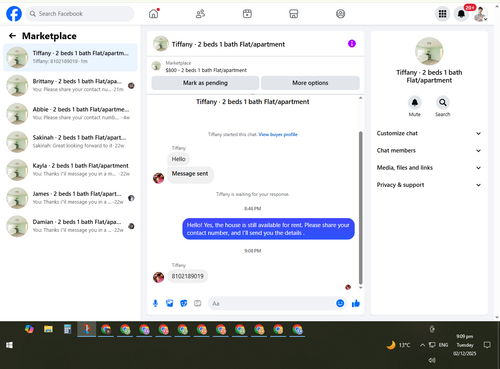Click the Search icon in the details panel

[442, 103]
